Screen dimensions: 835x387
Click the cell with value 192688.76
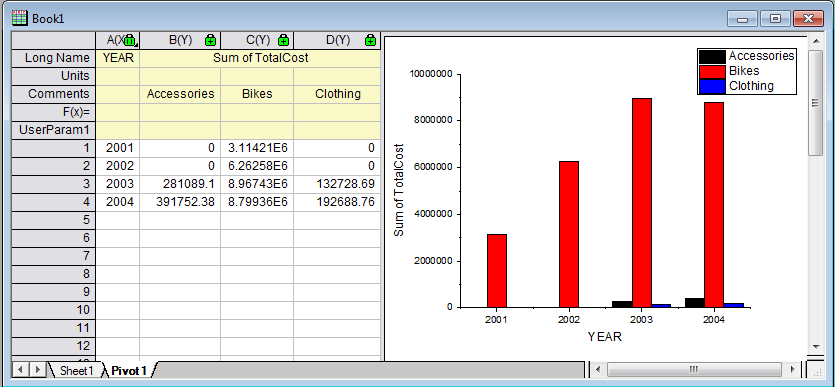[x=338, y=202]
